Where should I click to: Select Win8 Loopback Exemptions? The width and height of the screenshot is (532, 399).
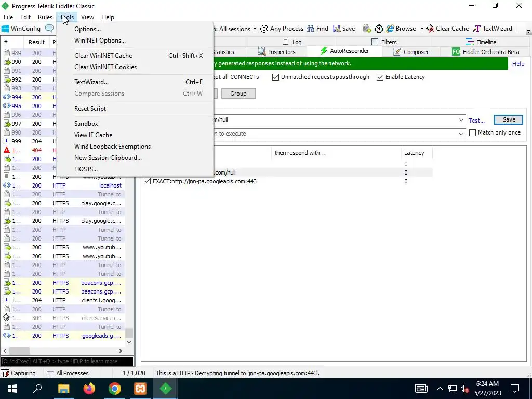click(112, 147)
